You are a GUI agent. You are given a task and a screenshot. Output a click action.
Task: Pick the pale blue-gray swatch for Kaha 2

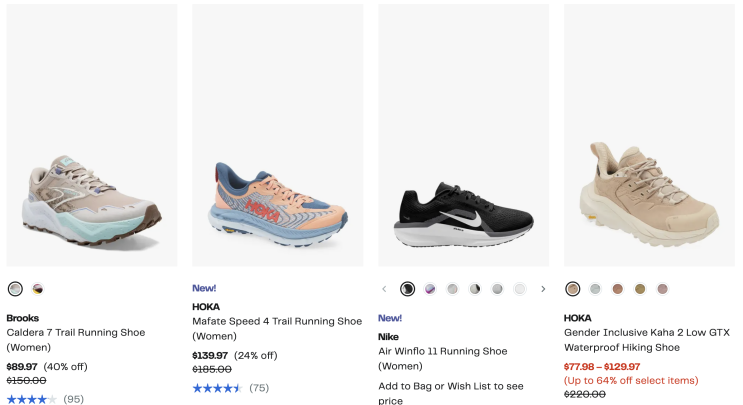(595, 289)
